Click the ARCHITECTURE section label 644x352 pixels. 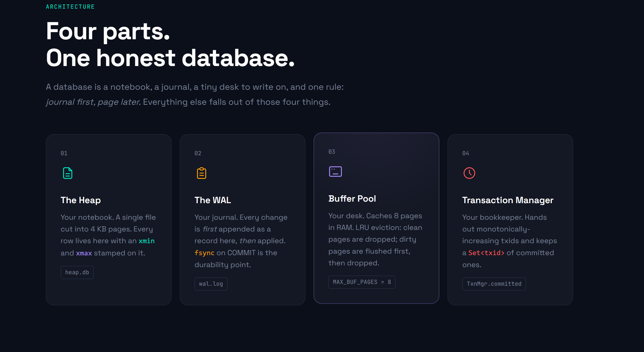click(x=70, y=7)
